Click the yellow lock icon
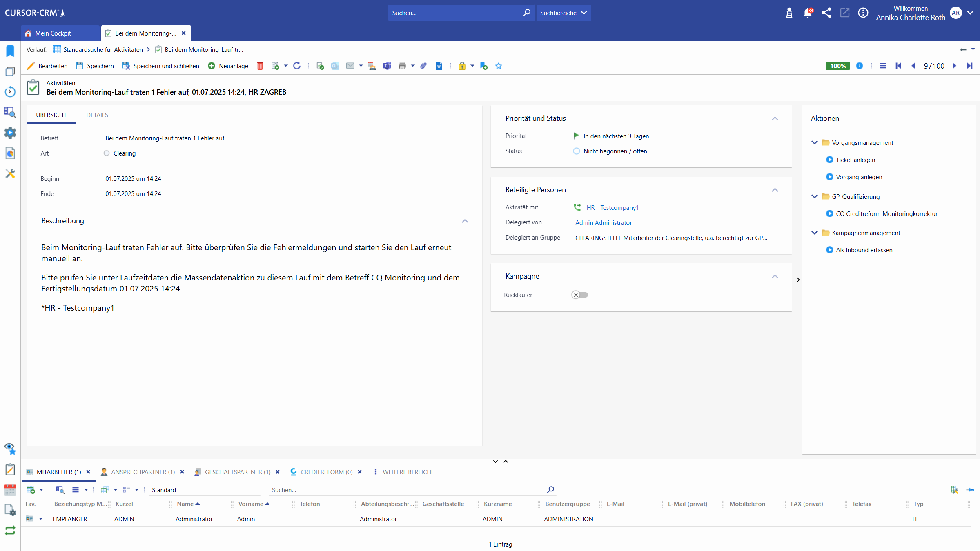The height and width of the screenshot is (551, 980). point(462,66)
